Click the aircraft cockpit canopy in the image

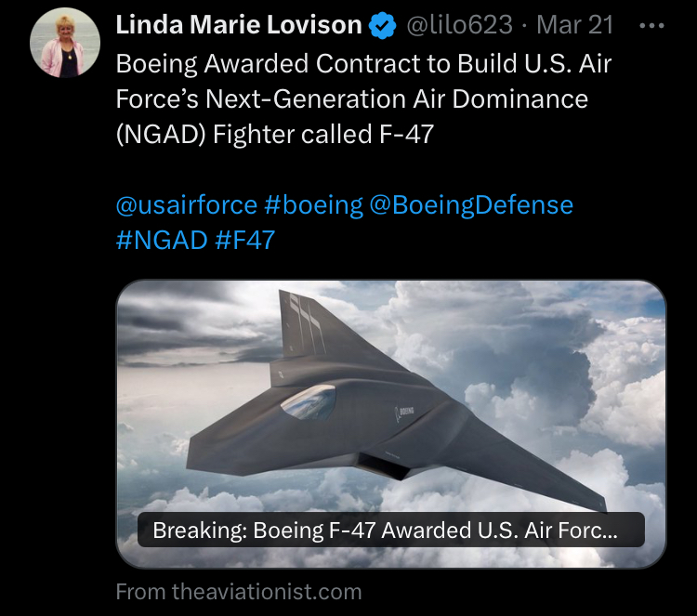coord(308,401)
